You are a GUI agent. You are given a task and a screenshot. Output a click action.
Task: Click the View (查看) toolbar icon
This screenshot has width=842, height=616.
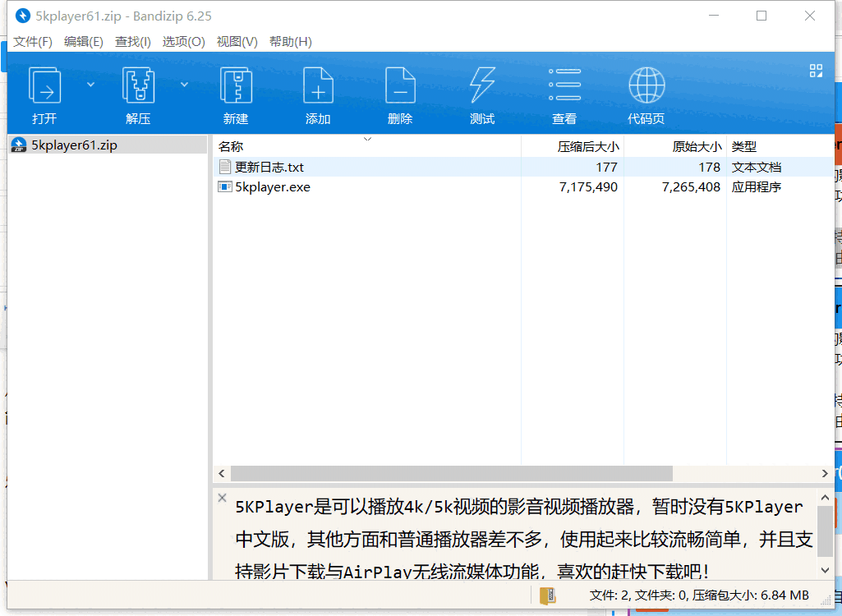[564, 86]
